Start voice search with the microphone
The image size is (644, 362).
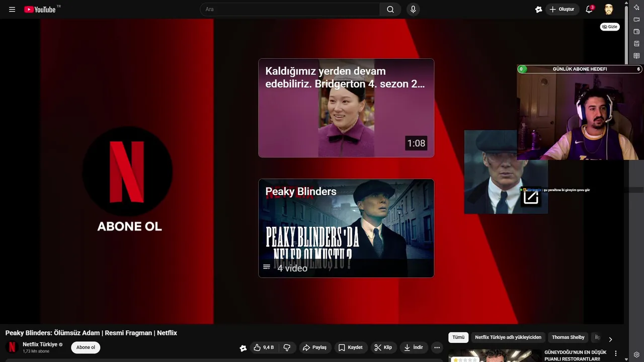pos(413,9)
